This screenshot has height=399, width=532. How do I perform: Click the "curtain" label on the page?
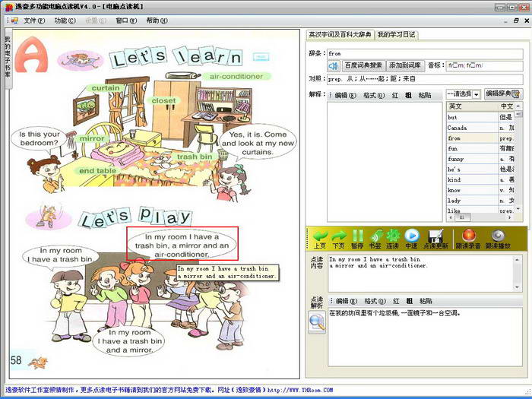point(106,88)
